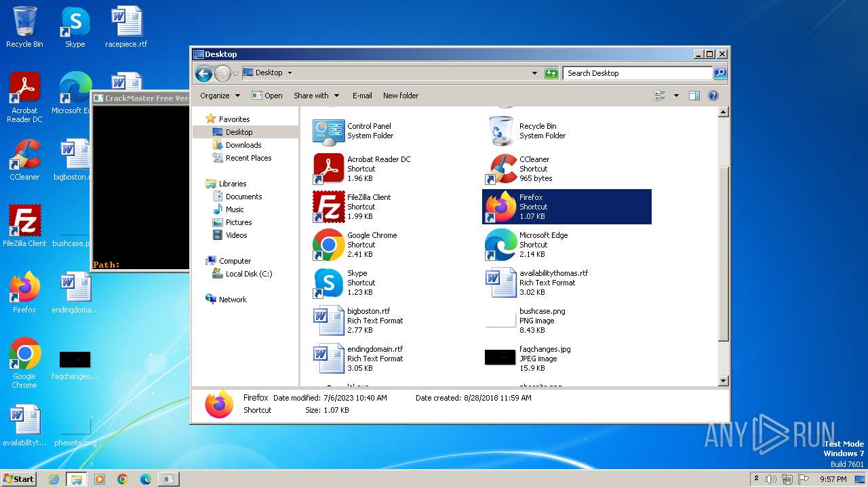The width and height of the screenshot is (868, 488).
Task: Click Open in the Explorer toolbar
Action: pos(267,96)
